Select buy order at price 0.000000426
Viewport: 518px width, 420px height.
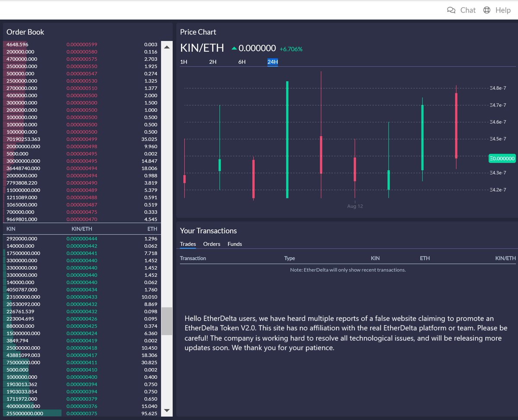(x=82, y=319)
